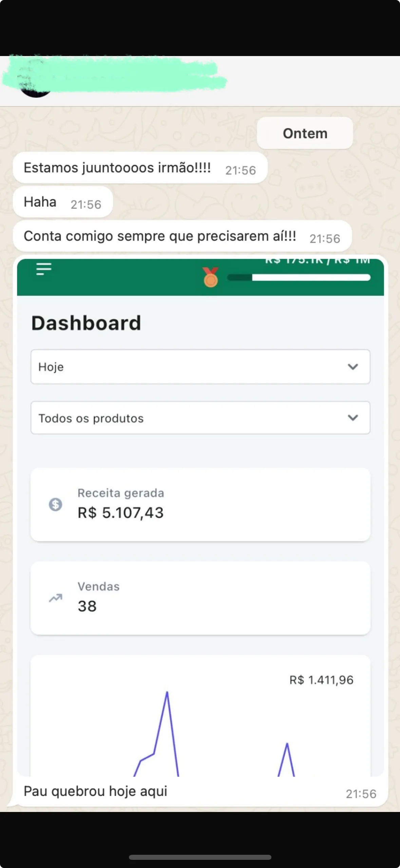This screenshot has height=868, width=400.
Task: Click the bronze medal icon
Action: point(211,277)
